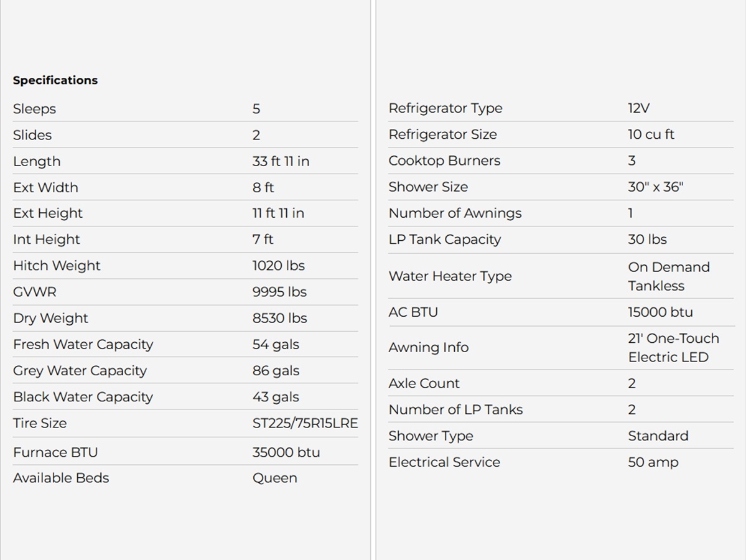Click the Specifications heading
The width and height of the screenshot is (746, 560).
pyautogui.click(x=55, y=80)
